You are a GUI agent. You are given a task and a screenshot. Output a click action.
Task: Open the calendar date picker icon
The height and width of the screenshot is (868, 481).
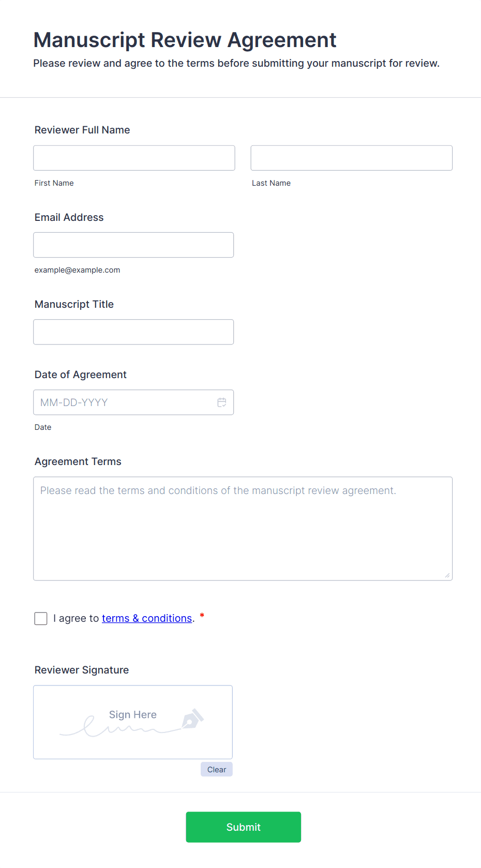click(x=222, y=402)
